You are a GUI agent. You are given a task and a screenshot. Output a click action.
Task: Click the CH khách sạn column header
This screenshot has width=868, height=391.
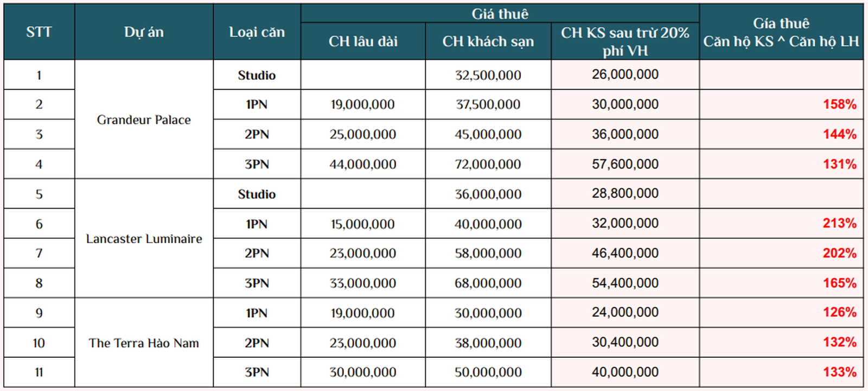coord(488,41)
